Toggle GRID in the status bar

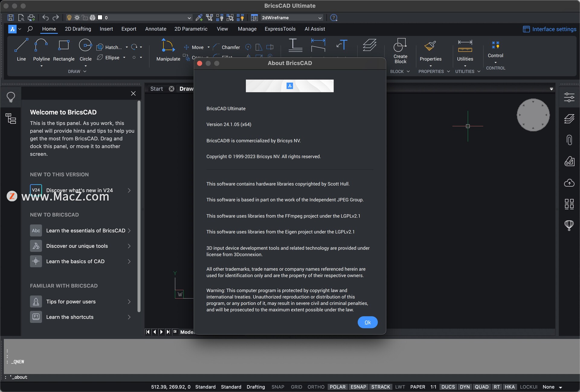(296, 387)
